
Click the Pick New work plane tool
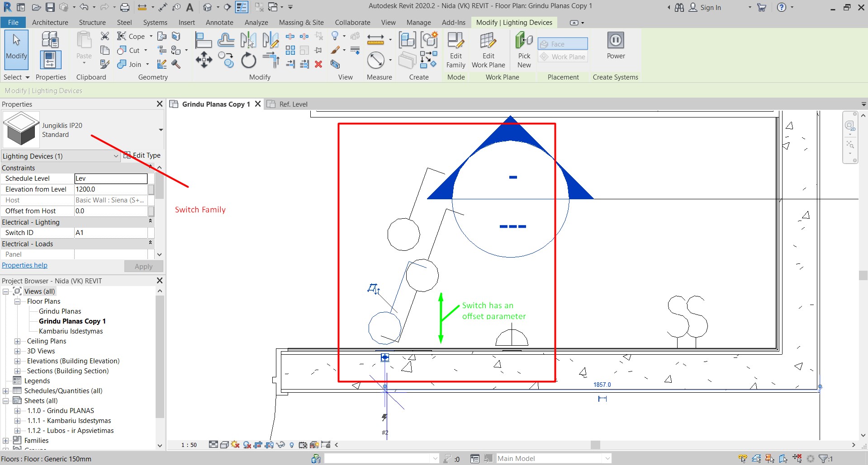(x=523, y=50)
